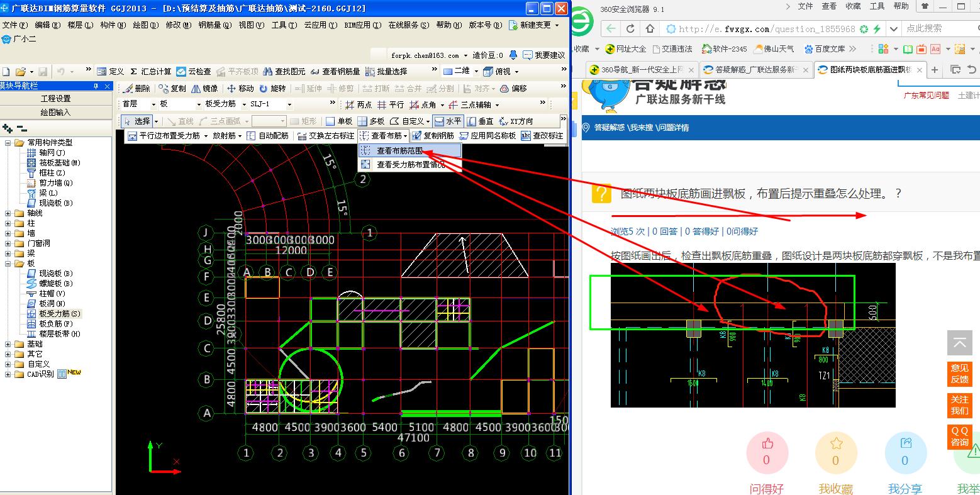The width and height of the screenshot is (980, 495).
Task: Click 我要建议 feedback link
Action: (x=544, y=55)
